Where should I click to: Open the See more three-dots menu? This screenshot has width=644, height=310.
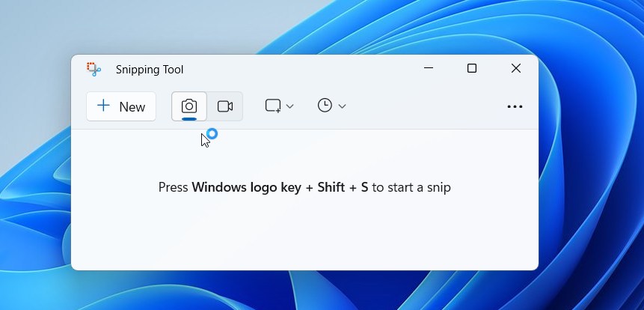(x=515, y=106)
